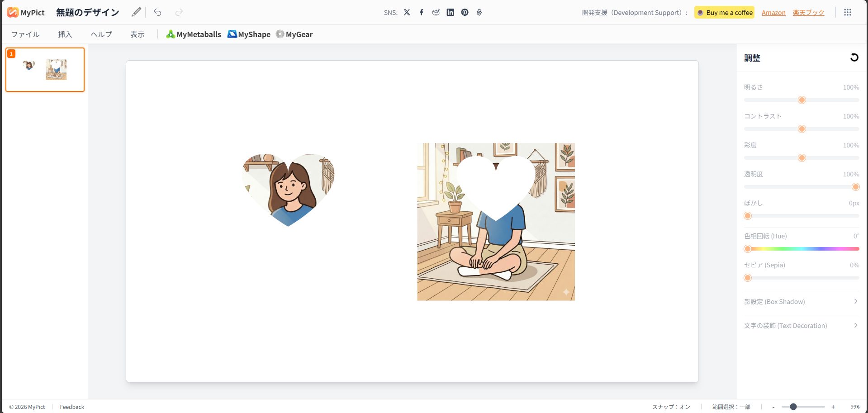
Task: Click the copy link icon in SNS row
Action: pos(479,12)
